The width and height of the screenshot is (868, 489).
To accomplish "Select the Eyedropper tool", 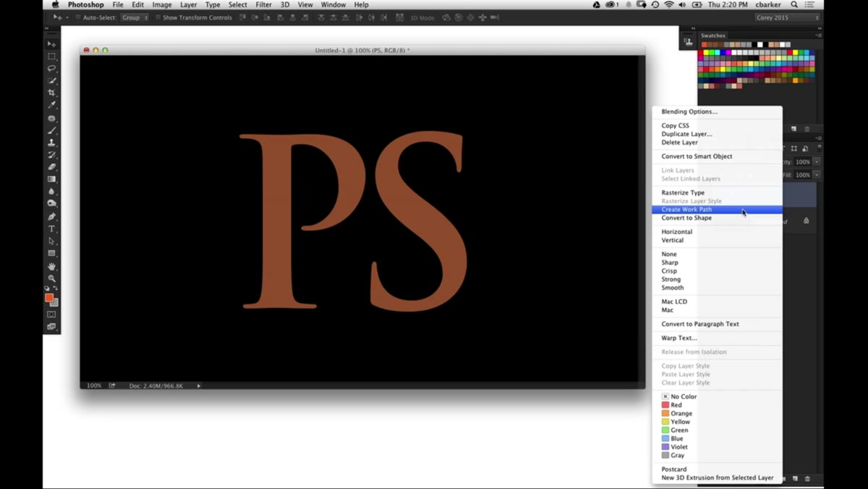I will click(51, 106).
